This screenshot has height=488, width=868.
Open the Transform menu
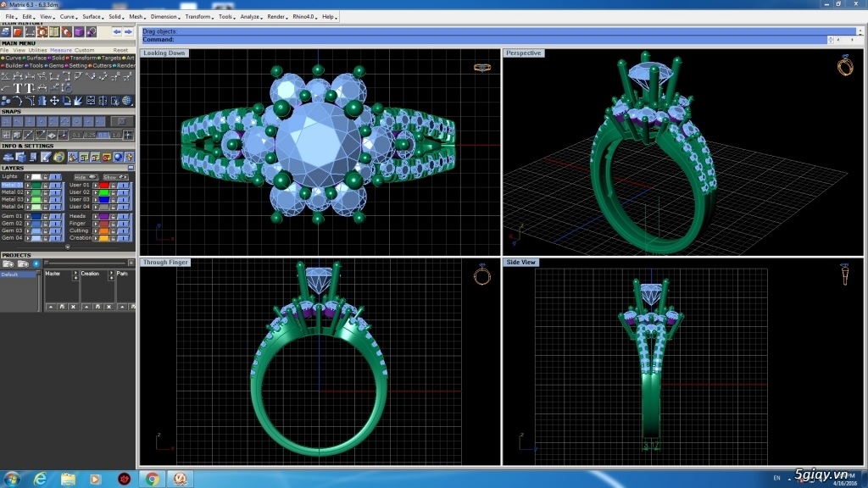[x=198, y=16]
